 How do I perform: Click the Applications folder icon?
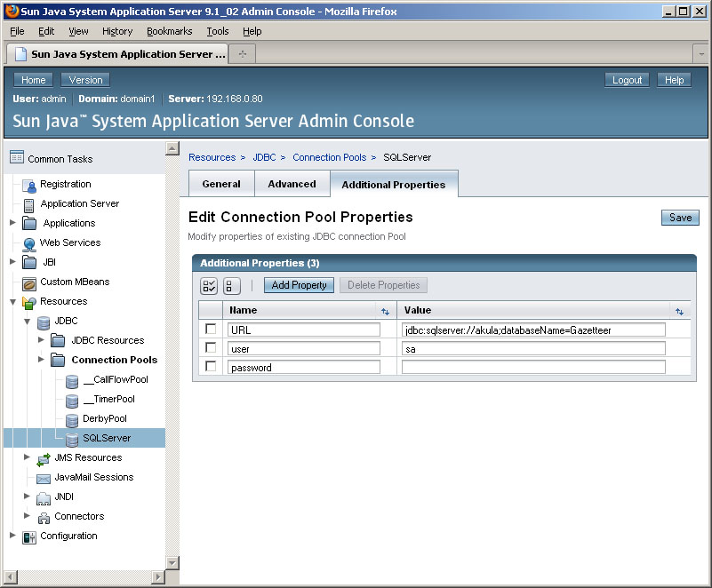[x=29, y=223]
